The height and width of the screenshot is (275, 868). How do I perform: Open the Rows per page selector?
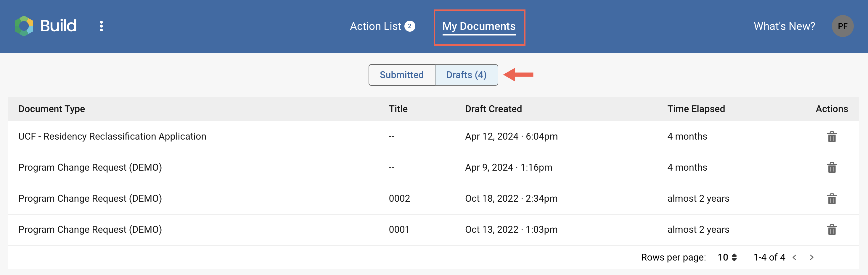723,257
